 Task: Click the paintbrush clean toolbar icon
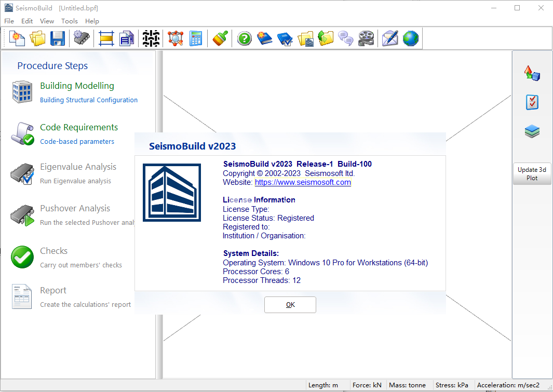pyautogui.click(x=220, y=38)
